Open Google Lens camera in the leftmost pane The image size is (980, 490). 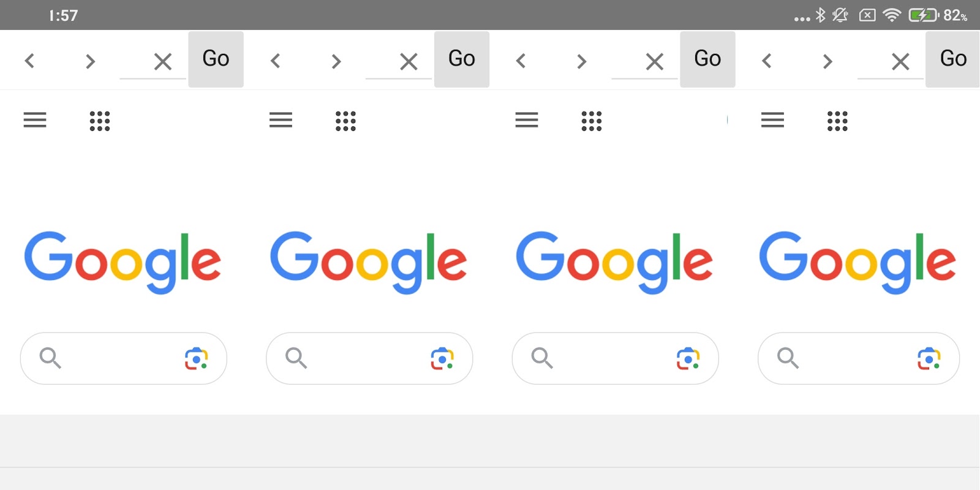click(x=196, y=358)
